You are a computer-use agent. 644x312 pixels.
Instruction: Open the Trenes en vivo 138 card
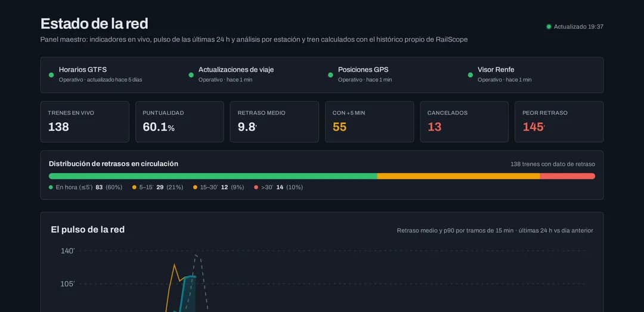[85, 122]
